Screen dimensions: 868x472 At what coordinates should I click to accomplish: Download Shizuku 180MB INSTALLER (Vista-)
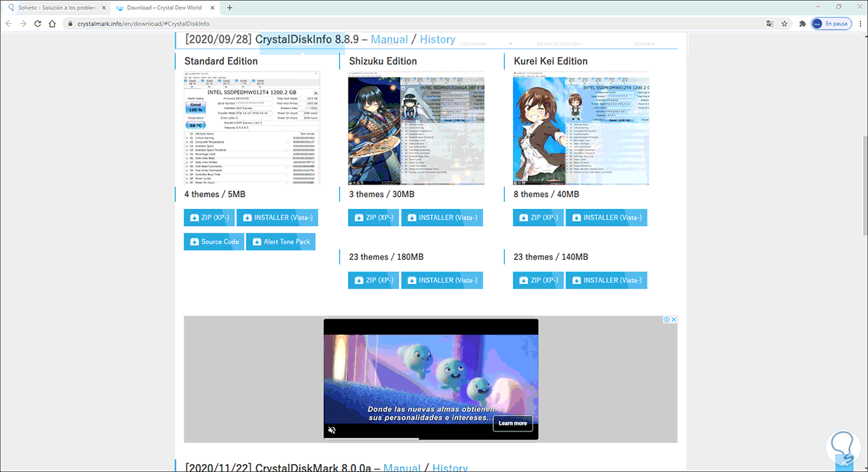(x=442, y=280)
